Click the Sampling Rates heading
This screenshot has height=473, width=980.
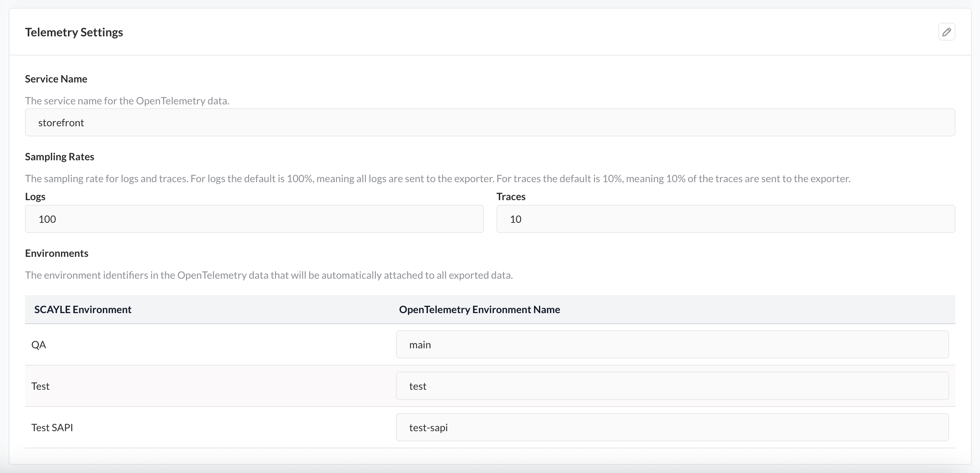(x=59, y=157)
